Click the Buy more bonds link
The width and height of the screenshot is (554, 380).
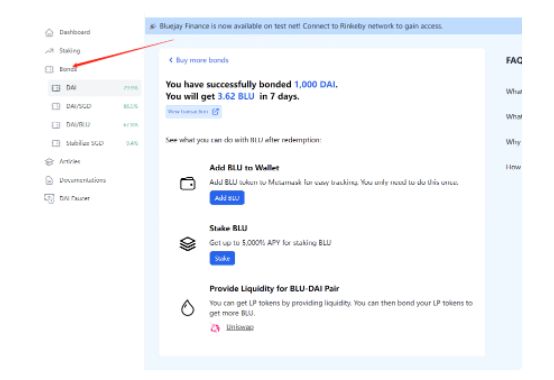[x=202, y=60]
